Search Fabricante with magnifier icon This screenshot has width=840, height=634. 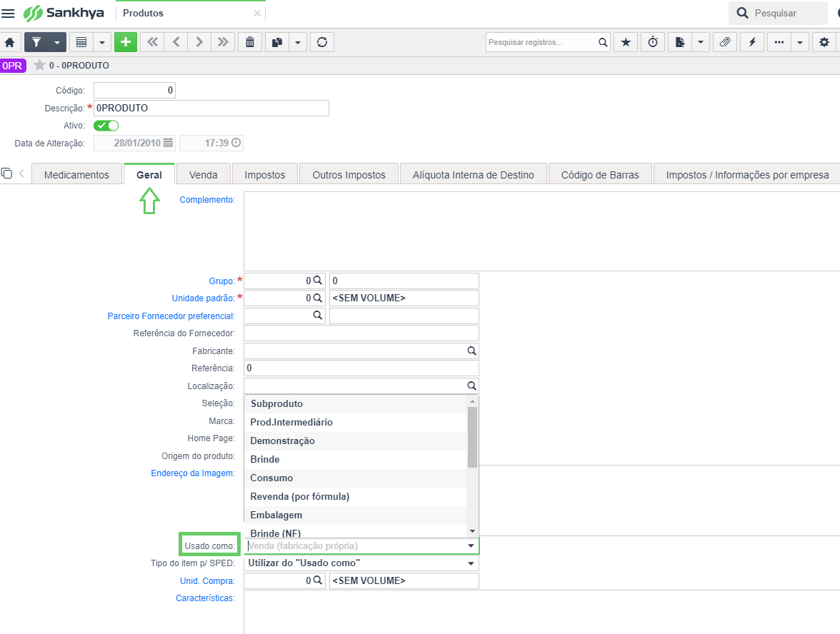point(471,351)
